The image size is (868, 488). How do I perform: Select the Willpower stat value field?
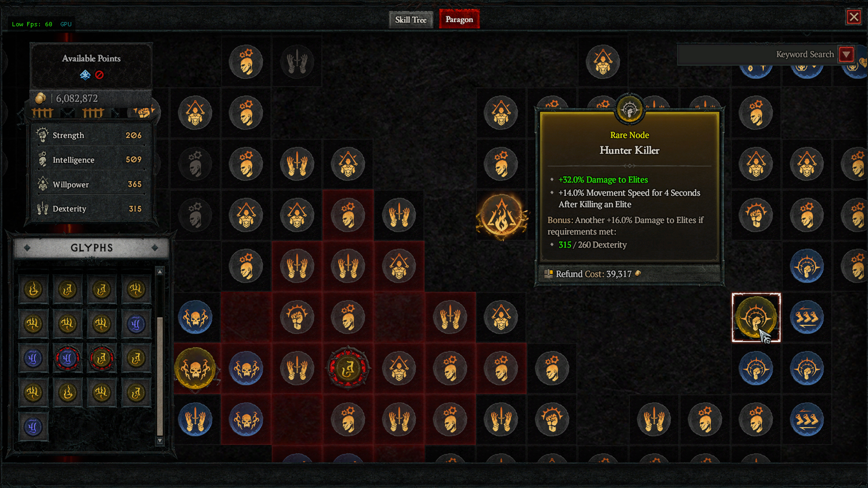pyautogui.click(x=132, y=183)
